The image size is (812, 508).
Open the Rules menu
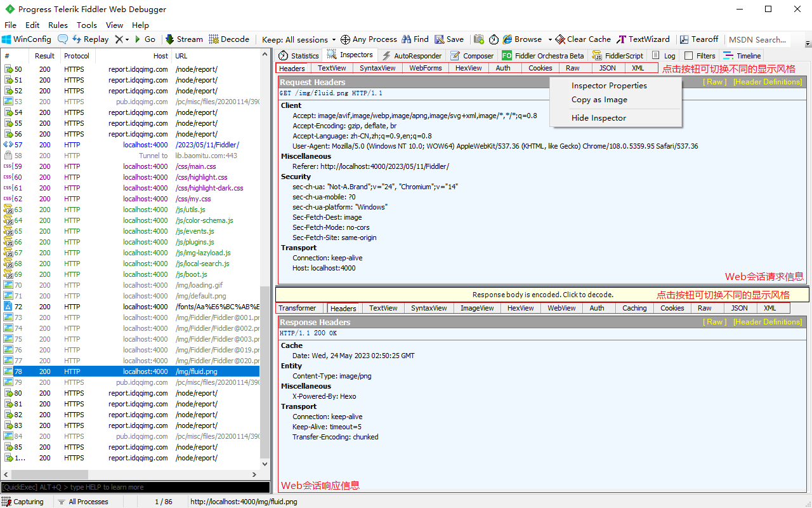pos(58,25)
